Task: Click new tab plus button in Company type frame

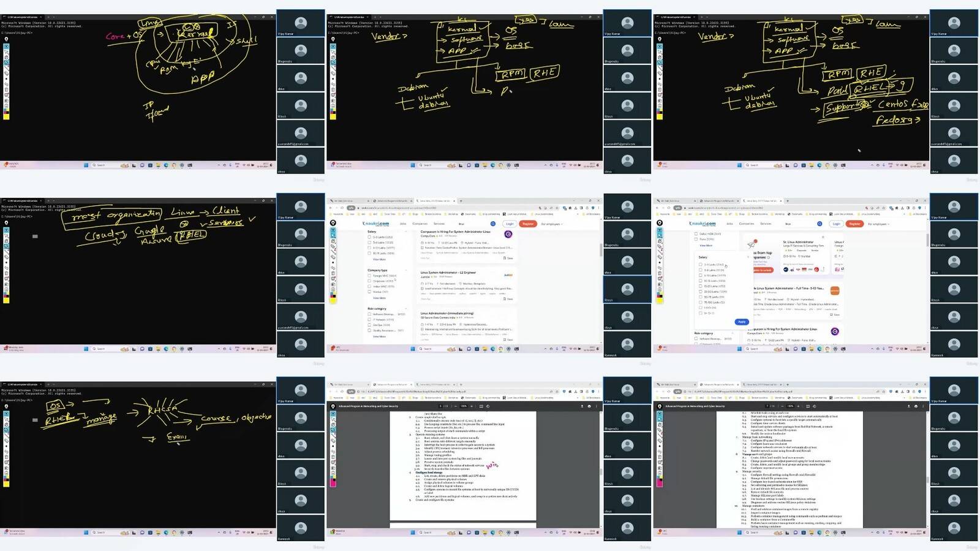Action: coord(461,200)
